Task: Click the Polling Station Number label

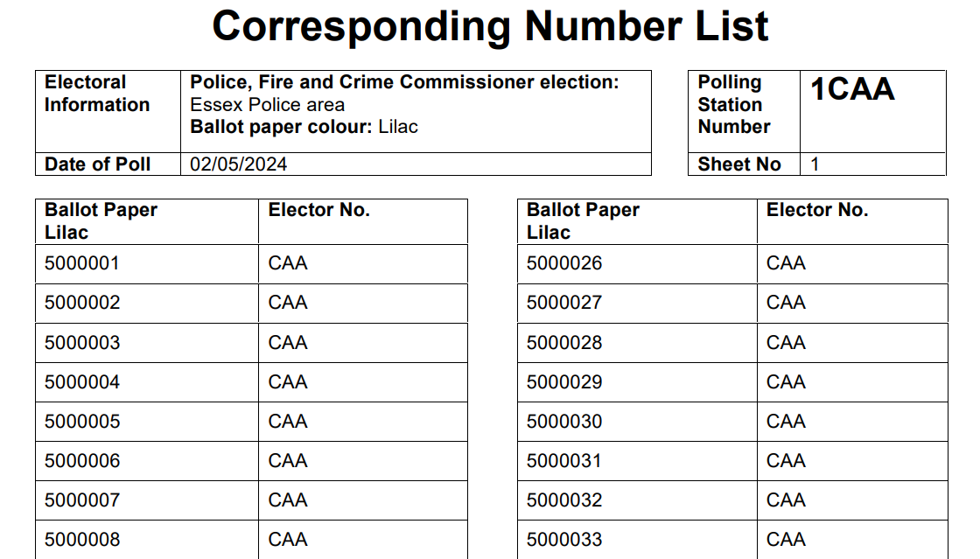Action: [734, 105]
